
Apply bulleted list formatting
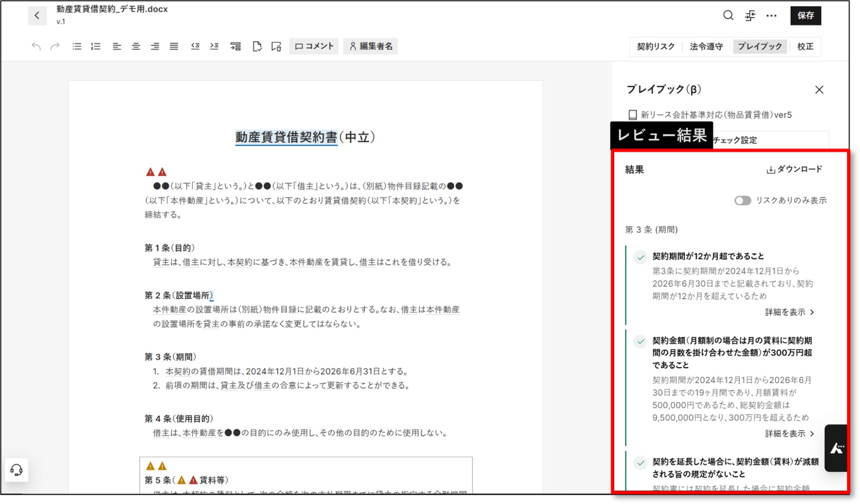pyautogui.click(x=77, y=46)
